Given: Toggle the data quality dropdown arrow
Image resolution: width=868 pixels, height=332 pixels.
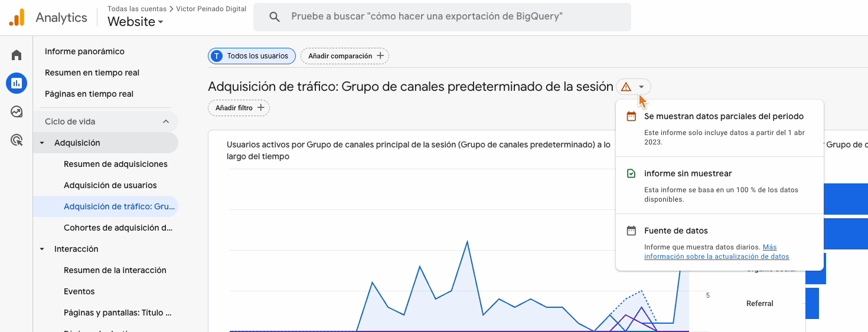Looking at the screenshot, I should [642, 87].
